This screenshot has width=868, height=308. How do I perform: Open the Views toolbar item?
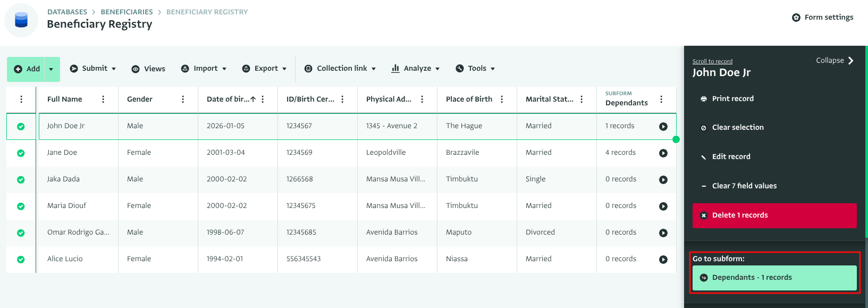pos(148,69)
